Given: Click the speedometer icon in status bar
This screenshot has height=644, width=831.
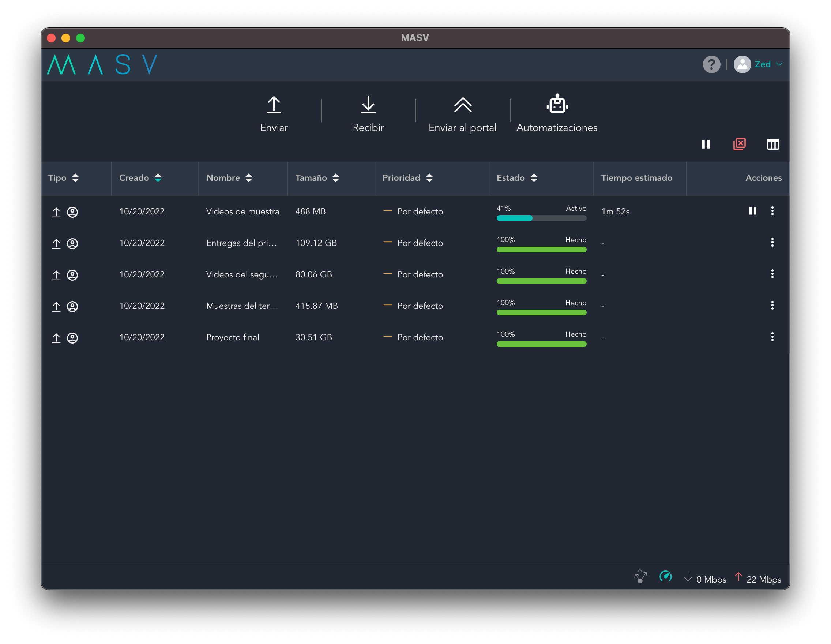Looking at the screenshot, I should click(665, 576).
